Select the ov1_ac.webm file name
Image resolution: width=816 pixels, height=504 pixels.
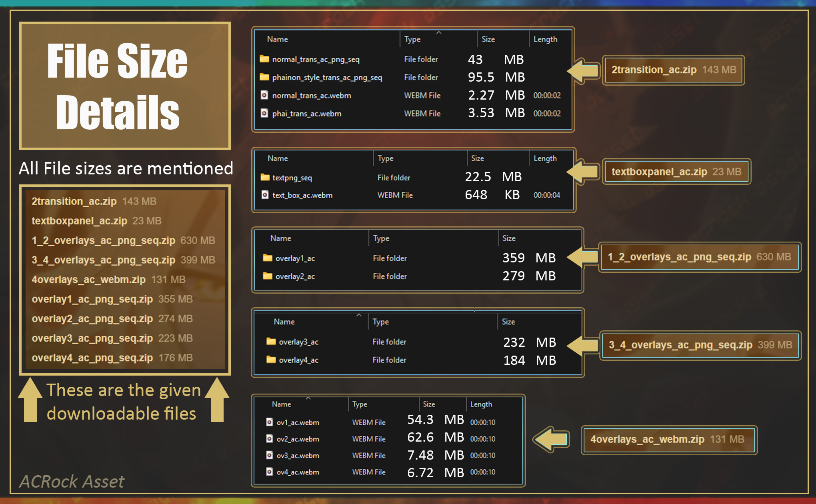point(298,422)
